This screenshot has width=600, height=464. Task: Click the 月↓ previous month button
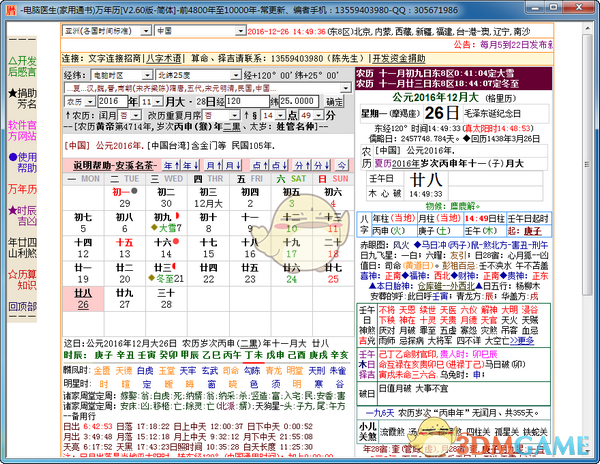coord(233,165)
